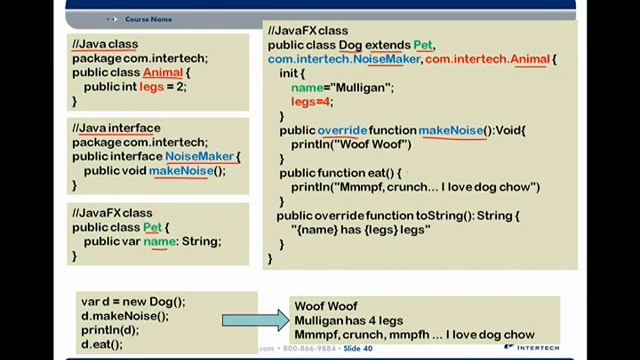Select the "public int legs = 2;" line
Screen dimensions: 640x360
[x=135, y=87]
